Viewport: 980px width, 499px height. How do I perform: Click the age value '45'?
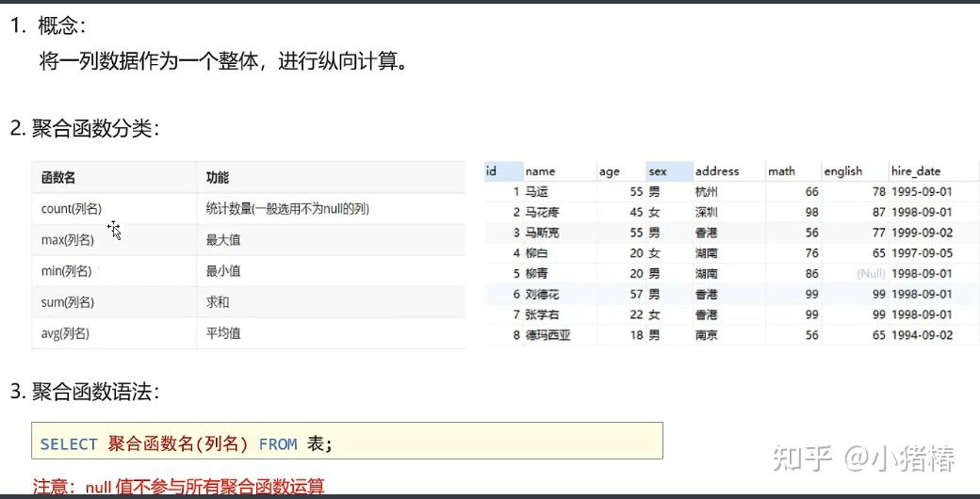[636, 213]
